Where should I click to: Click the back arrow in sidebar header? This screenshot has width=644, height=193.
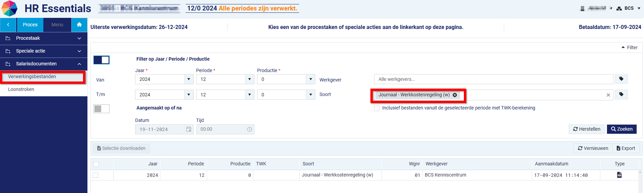[x=8, y=25]
